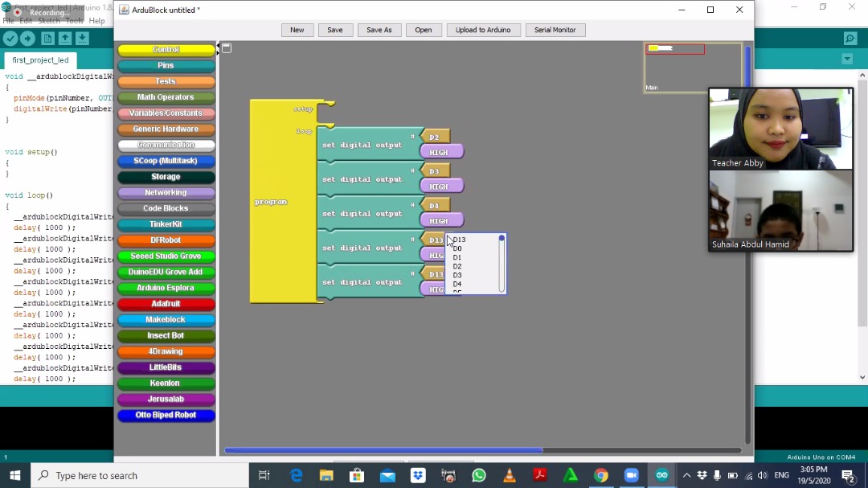Screen dimensions: 868x488
Task: Open the HIGH value block below D4
Action: point(442,220)
